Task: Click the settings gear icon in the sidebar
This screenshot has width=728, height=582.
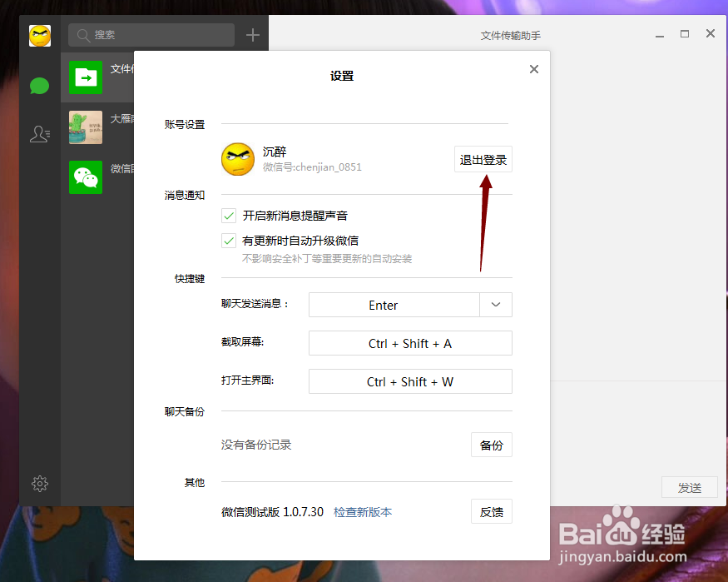Action: (39, 483)
